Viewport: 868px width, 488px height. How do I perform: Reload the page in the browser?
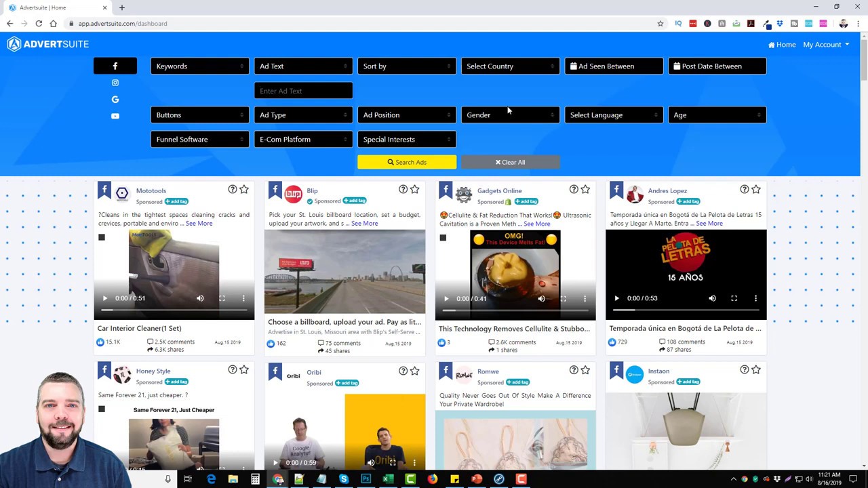tap(39, 24)
